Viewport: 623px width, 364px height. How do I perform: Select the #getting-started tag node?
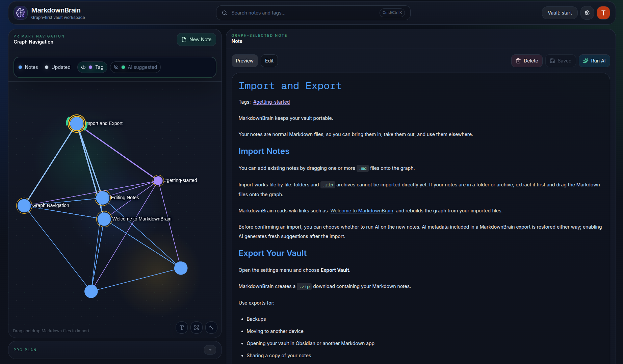tap(158, 181)
